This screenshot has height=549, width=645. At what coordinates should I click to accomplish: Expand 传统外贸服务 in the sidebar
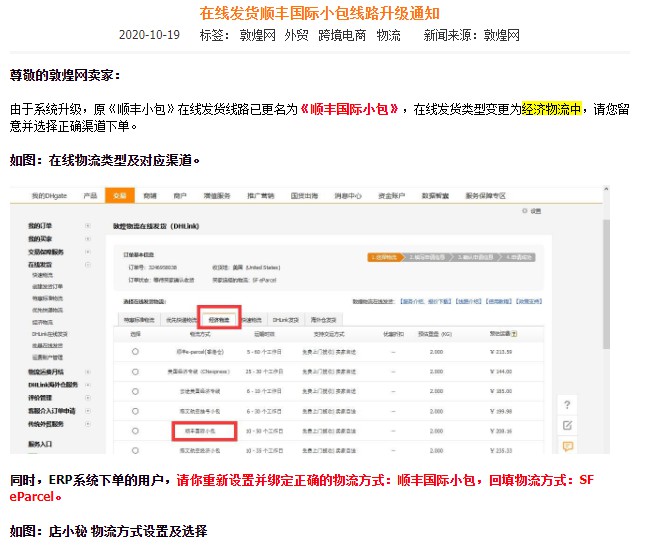88,424
